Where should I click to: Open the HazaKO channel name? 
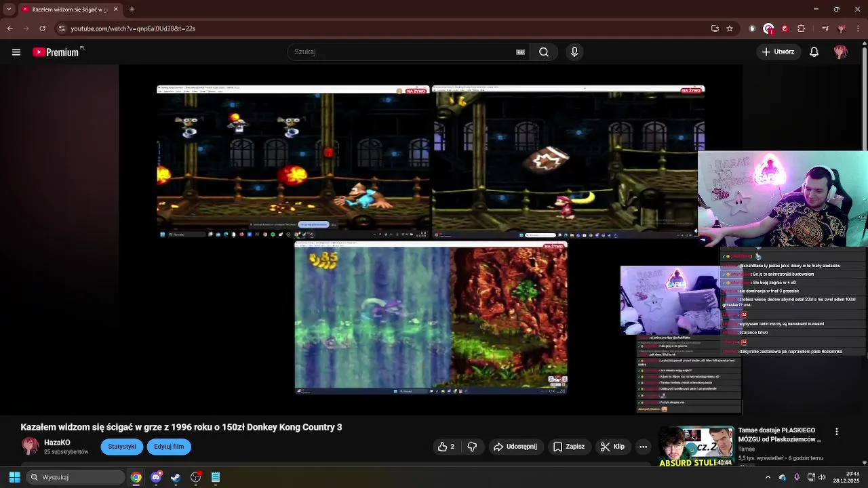(57, 443)
